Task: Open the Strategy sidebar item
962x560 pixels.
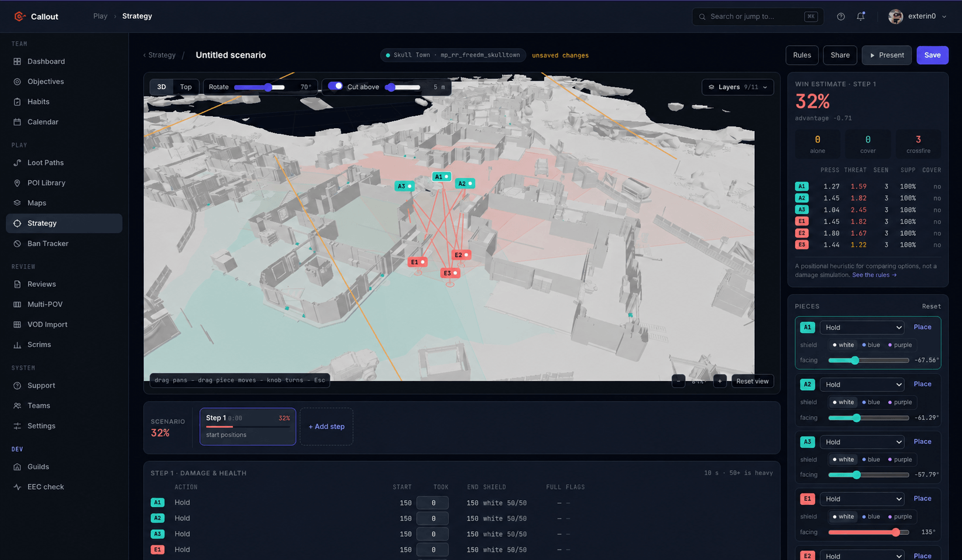Action: pos(64,223)
